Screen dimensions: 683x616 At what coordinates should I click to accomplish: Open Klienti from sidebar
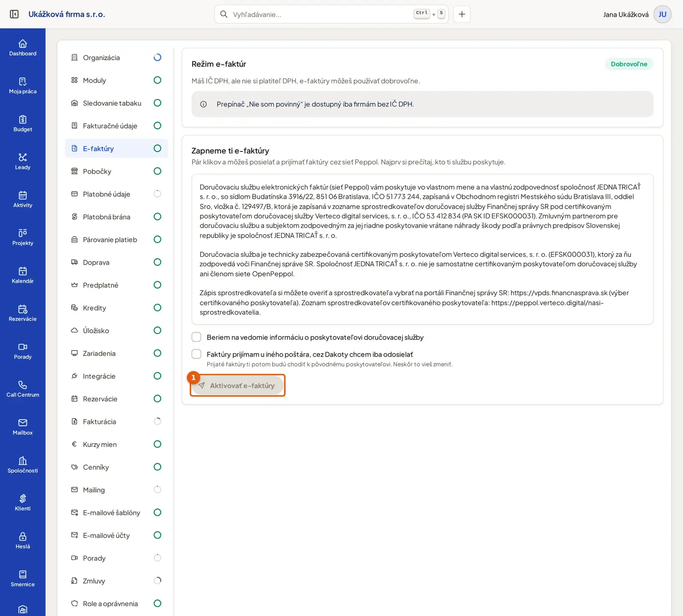(23, 503)
